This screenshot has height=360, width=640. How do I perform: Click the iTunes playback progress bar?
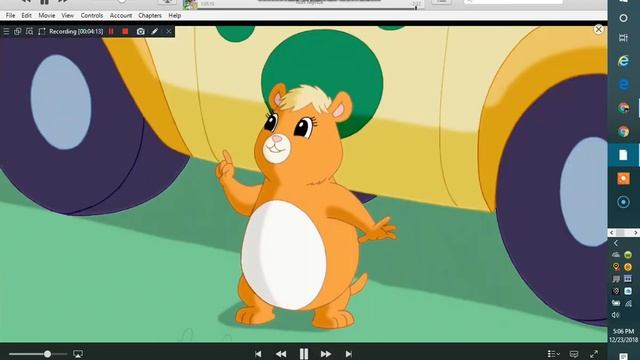pos(310,8)
